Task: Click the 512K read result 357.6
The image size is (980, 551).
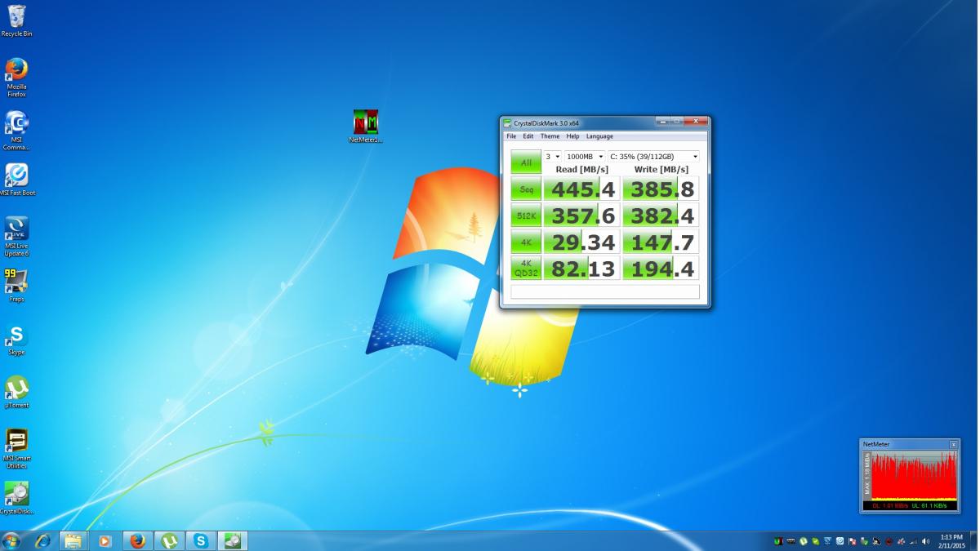Action: (x=581, y=216)
